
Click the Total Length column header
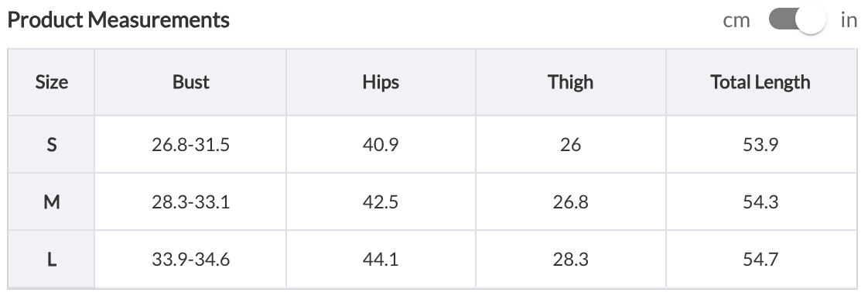pyautogui.click(x=760, y=82)
